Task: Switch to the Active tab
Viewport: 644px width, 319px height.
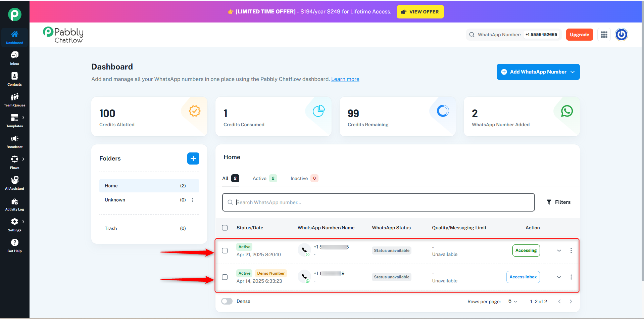Action: pyautogui.click(x=264, y=178)
